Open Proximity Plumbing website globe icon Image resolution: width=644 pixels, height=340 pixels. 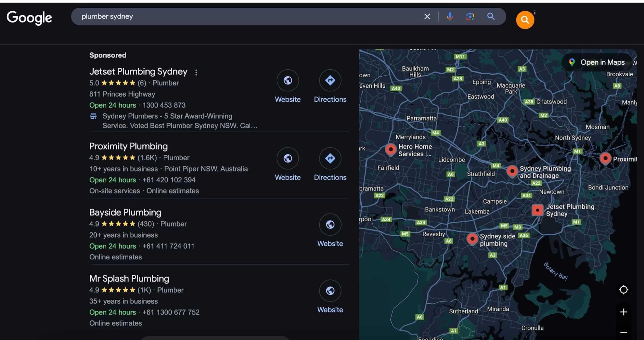(288, 158)
